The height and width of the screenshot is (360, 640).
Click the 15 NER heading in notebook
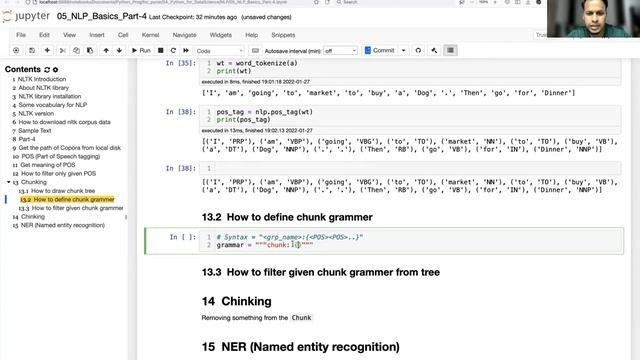point(300,347)
